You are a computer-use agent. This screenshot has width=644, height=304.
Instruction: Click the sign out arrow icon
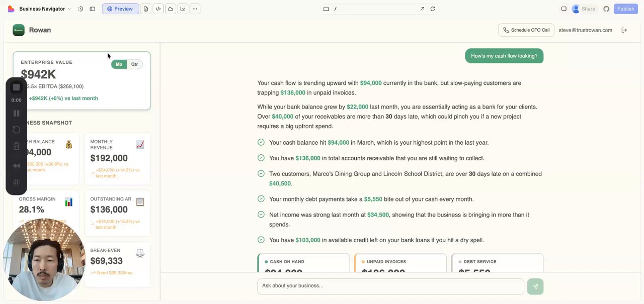(x=624, y=30)
